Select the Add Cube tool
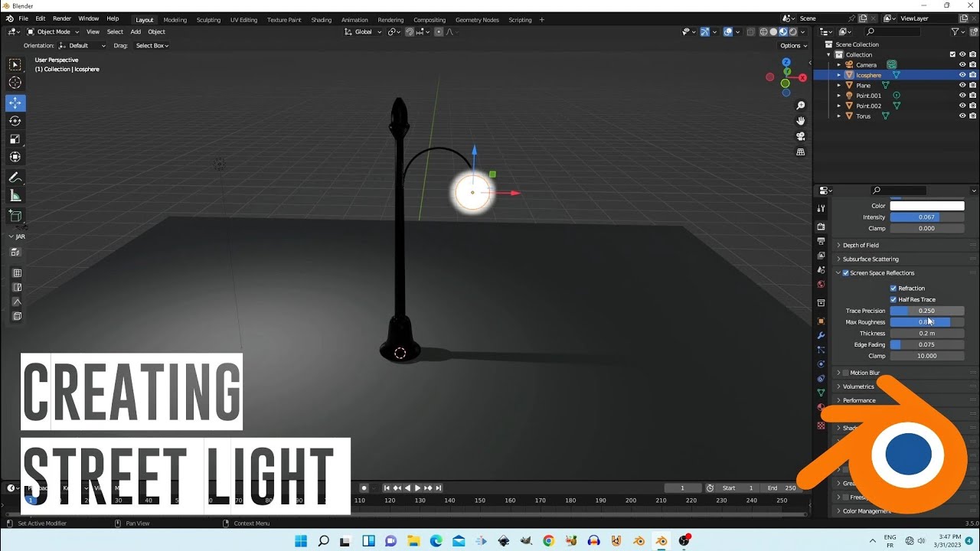 tap(15, 216)
